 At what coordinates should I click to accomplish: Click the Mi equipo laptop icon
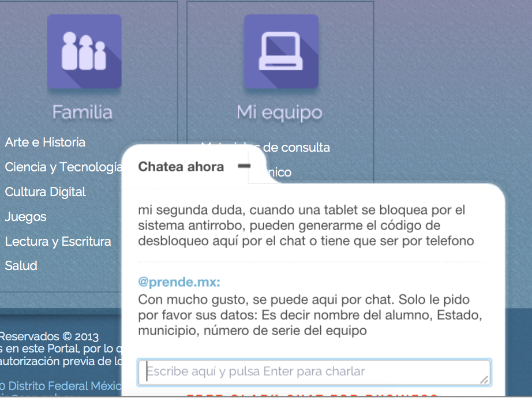(x=281, y=51)
